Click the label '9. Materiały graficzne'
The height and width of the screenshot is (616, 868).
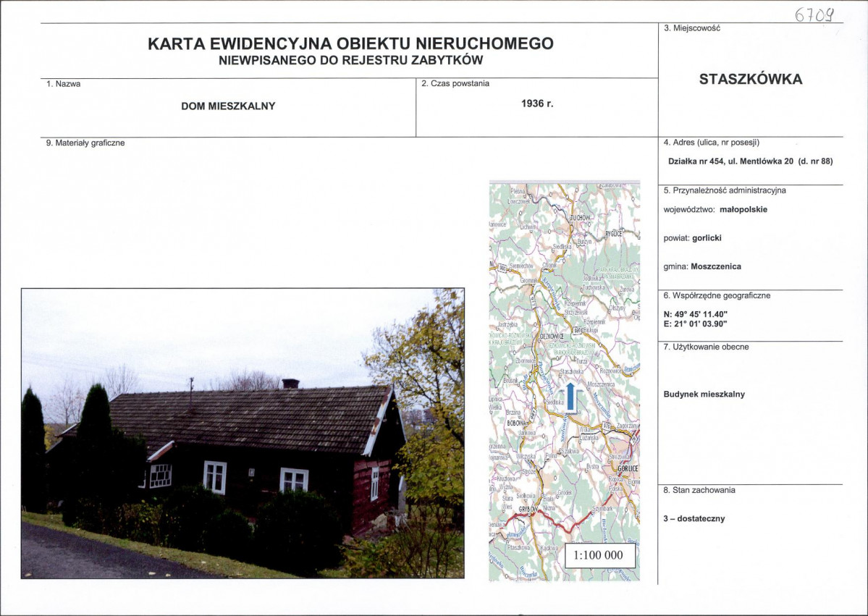point(85,143)
